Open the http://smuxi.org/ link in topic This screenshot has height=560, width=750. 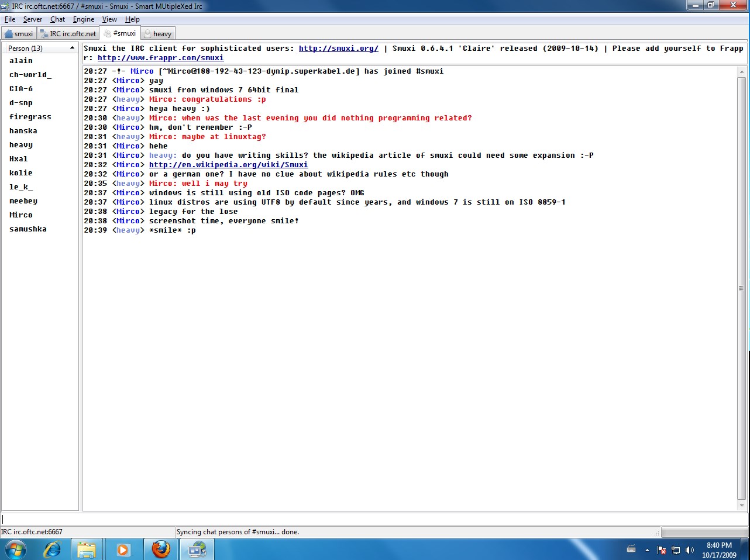[339, 49]
